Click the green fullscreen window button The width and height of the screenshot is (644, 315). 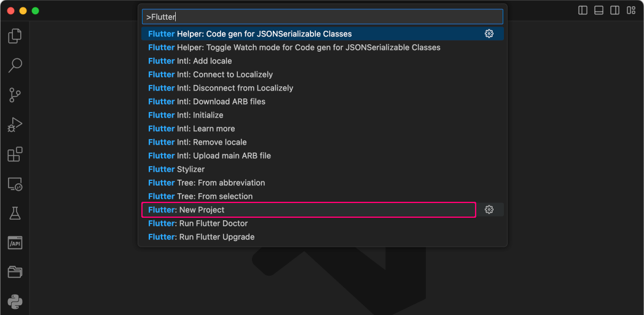tap(35, 10)
